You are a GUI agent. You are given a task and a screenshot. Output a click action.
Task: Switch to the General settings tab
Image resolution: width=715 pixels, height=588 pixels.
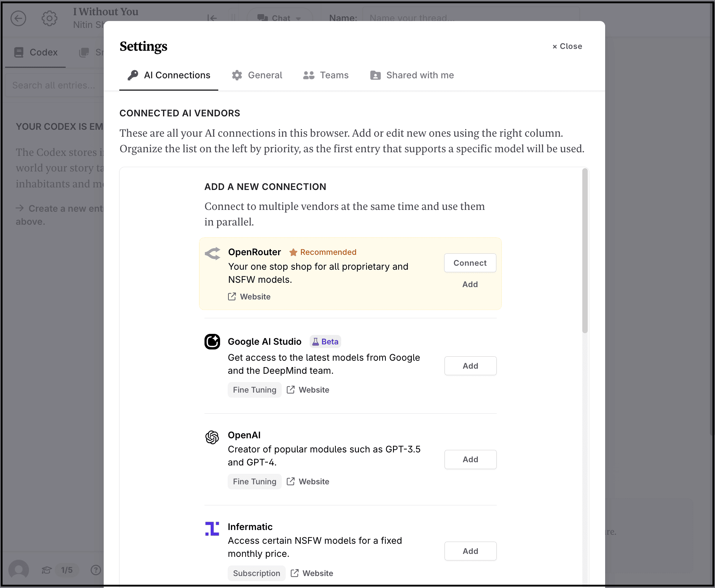click(x=257, y=75)
